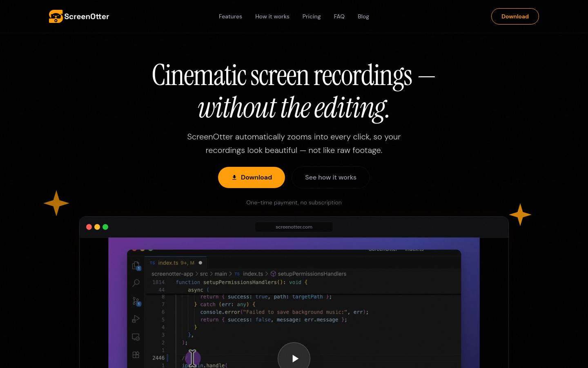Click line number 2446 in gutter

point(158,358)
